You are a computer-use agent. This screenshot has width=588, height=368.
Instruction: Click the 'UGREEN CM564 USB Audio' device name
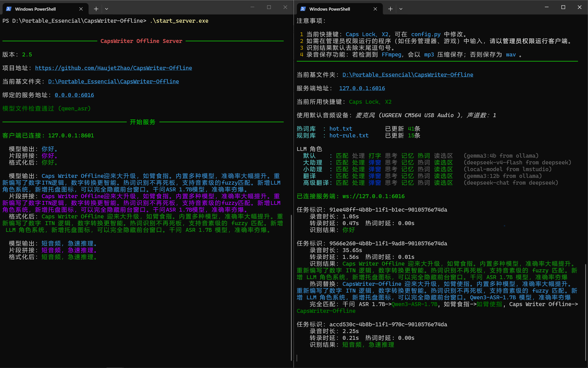pos(418,115)
